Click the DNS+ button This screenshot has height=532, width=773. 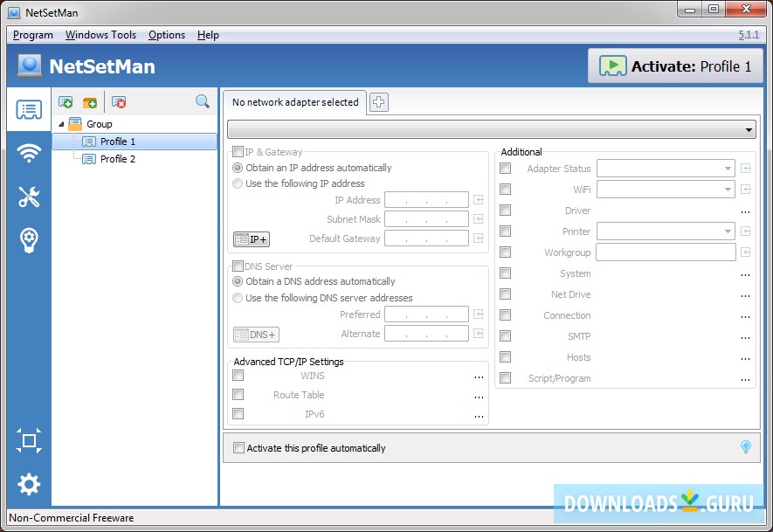click(256, 335)
